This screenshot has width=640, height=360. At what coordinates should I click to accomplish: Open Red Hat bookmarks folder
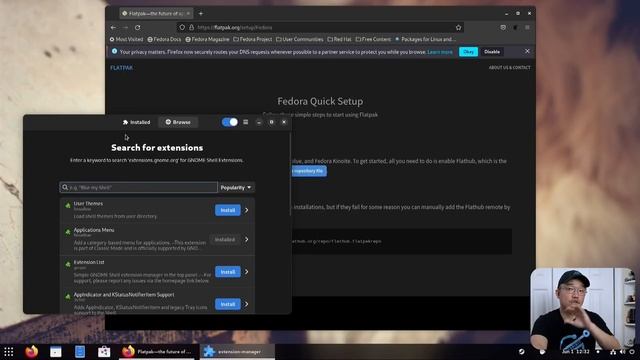click(x=339, y=39)
